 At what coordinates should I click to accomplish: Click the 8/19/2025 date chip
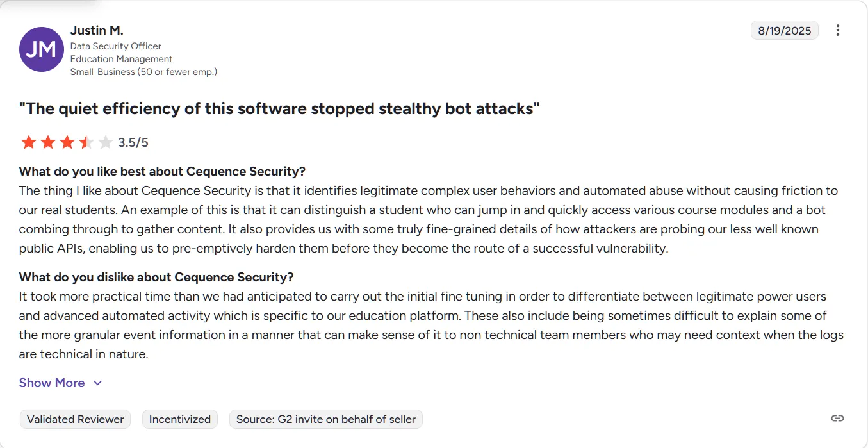pos(785,30)
